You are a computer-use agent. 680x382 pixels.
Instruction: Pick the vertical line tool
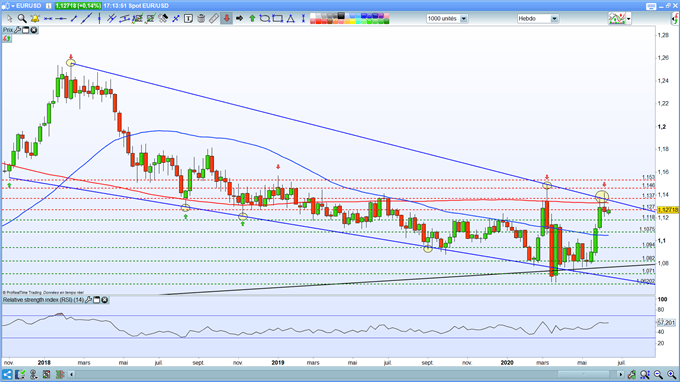click(x=100, y=19)
